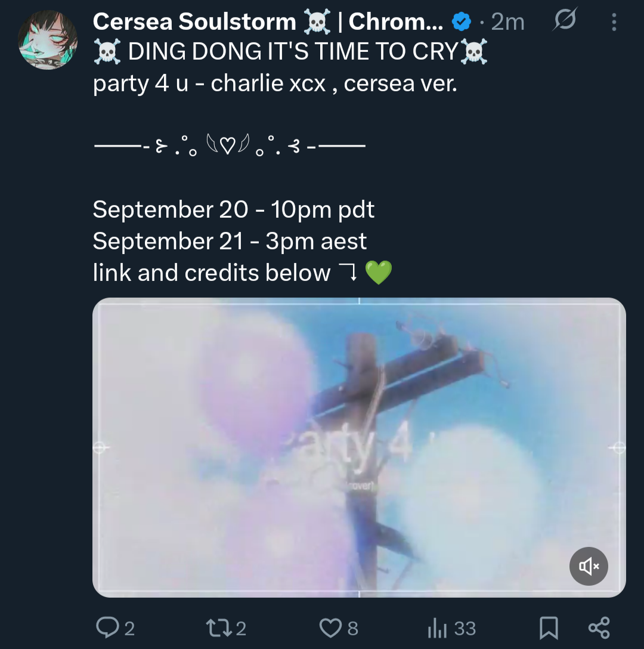View analytics via the bar chart icon
644x649 pixels.
point(437,628)
